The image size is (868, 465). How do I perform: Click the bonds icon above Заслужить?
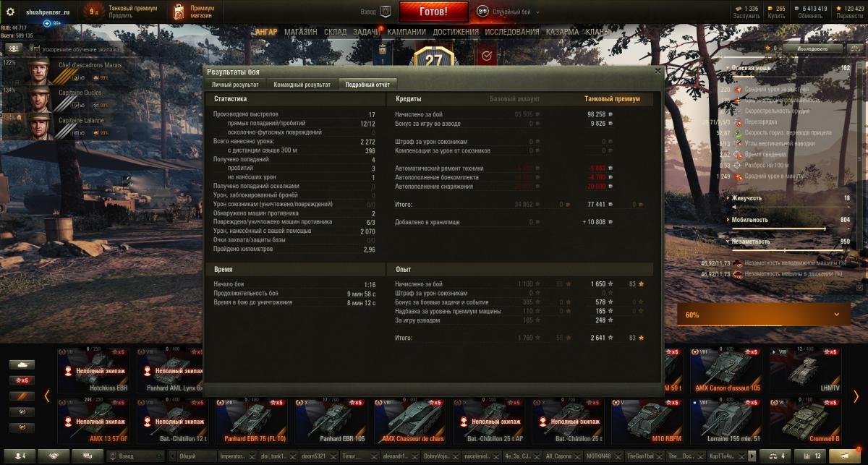(740, 9)
